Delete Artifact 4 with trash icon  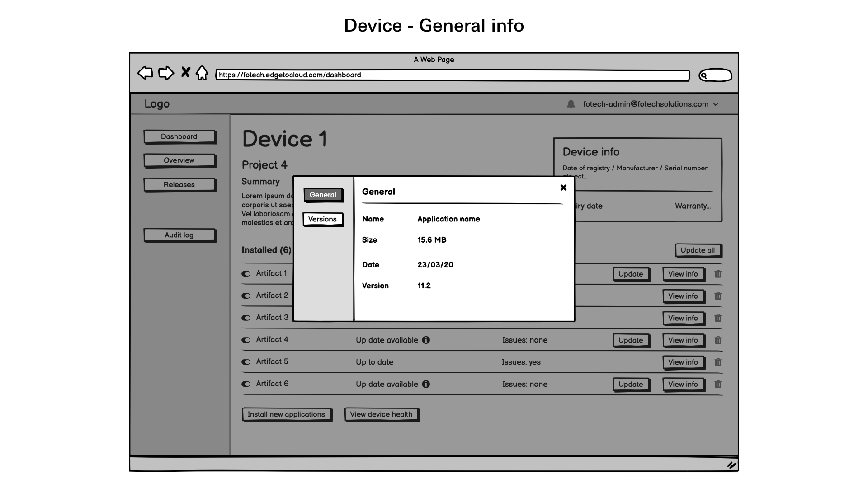coord(718,340)
